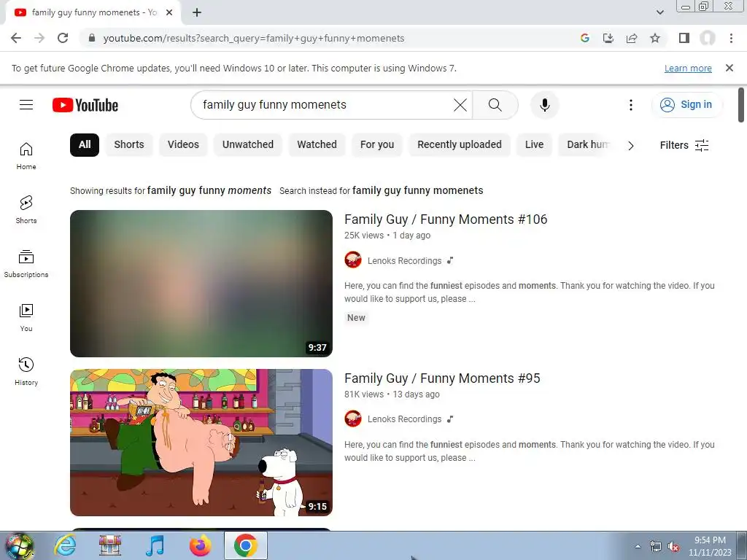Click the Google icon in the address bar
Viewport: 747px width, 560px height.
pyautogui.click(x=585, y=38)
